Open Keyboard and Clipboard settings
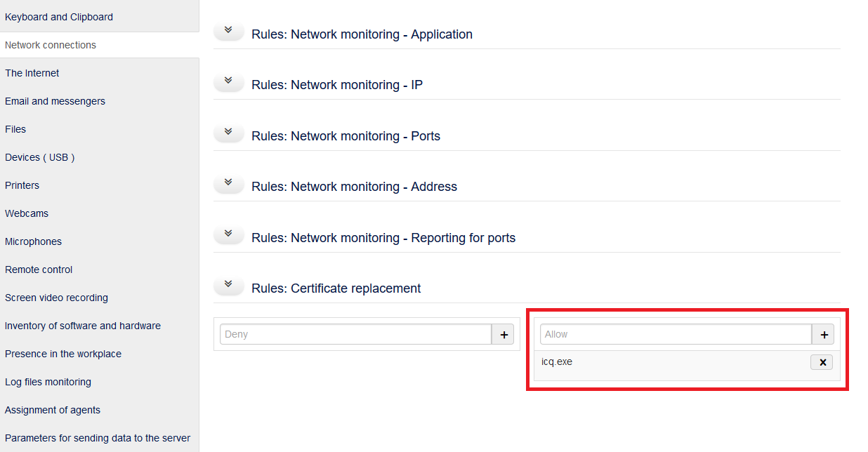 [x=59, y=17]
